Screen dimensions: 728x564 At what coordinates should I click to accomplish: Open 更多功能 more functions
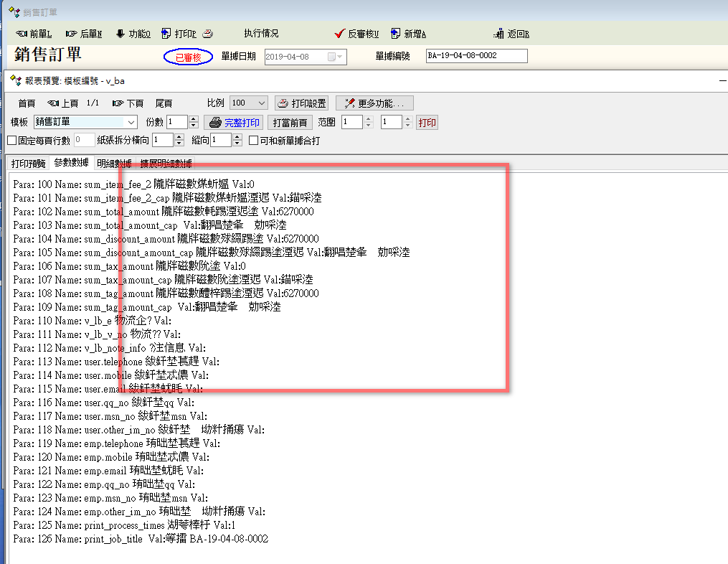click(x=374, y=103)
